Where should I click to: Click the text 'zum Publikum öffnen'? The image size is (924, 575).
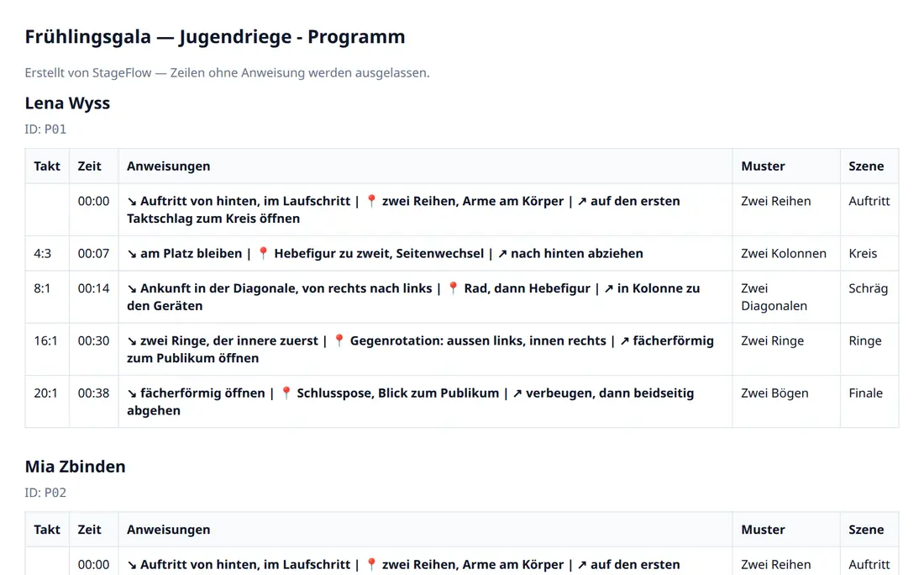click(192, 358)
